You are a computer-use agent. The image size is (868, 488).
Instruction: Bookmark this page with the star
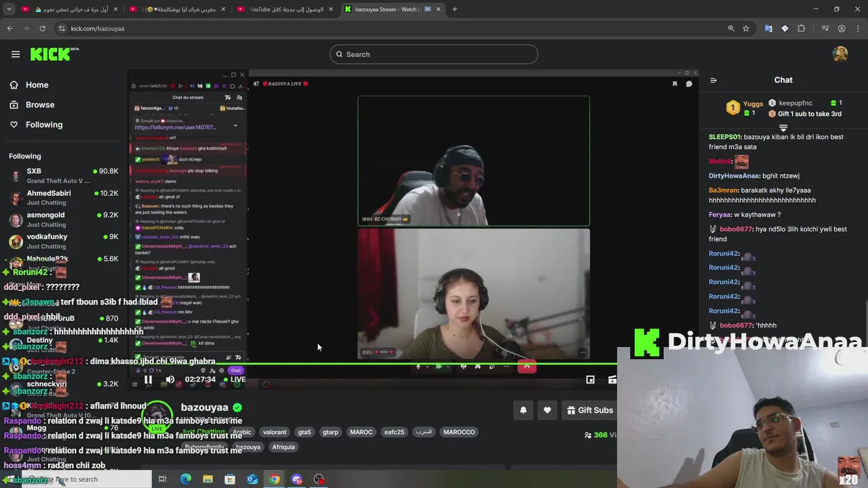[x=746, y=28]
